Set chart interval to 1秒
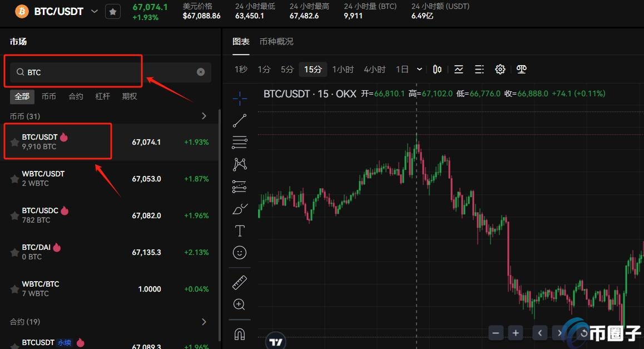The height and width of the screenshot is (349, 644). [x=241, y=70]
